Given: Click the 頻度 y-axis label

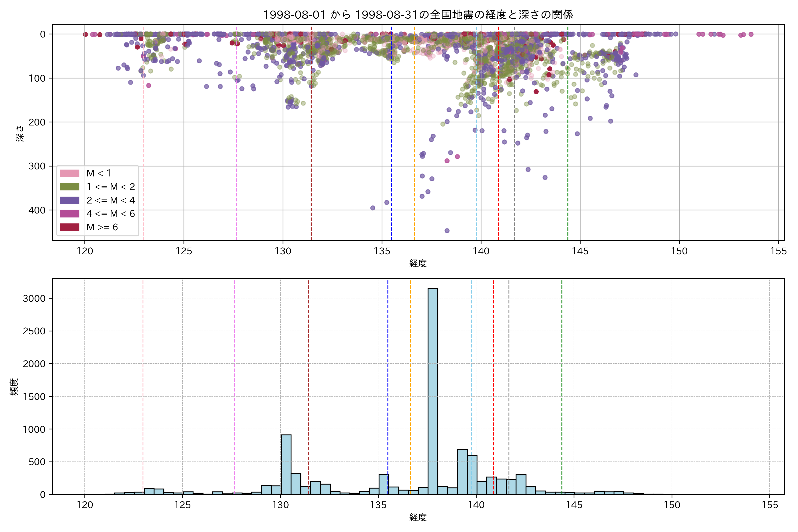Looking at the screenshot, I should (x=14, y=387).
